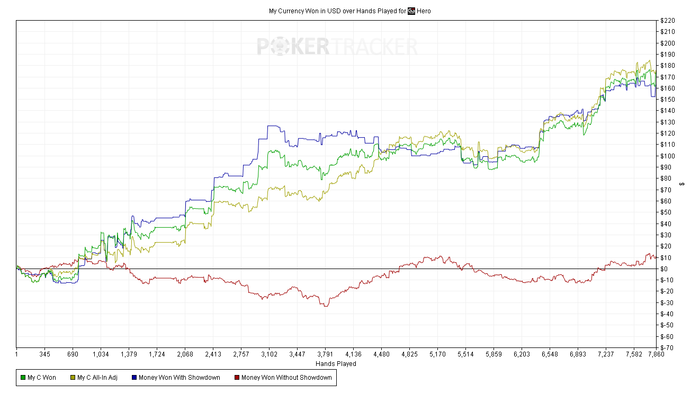Click the red Money Won Without Showdown swatch
The image size is (700, 393).
237,378
